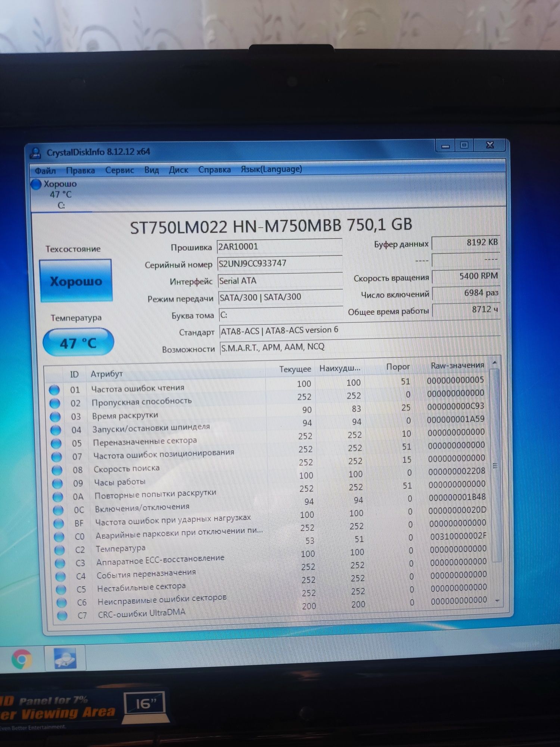Click the Порог column header
Image resolution: width=560 pixels, height=747 pixels.
(398, 367)
